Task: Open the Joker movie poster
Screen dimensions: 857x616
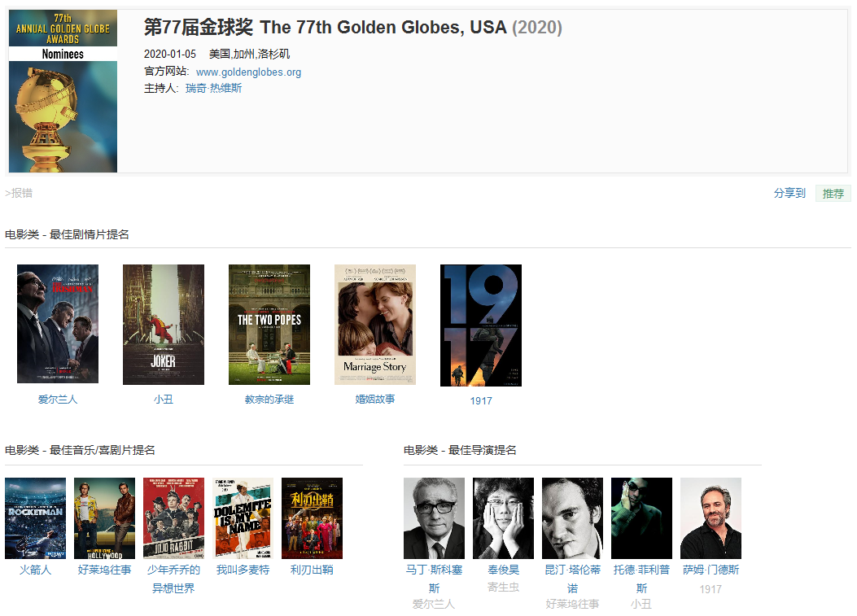Action: click(x=164, y=325)
